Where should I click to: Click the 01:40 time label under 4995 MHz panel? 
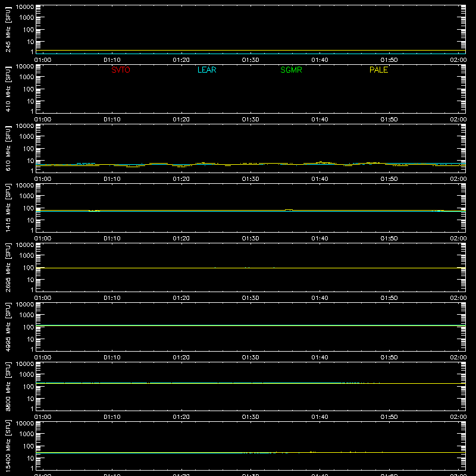[x=320, y=358]
